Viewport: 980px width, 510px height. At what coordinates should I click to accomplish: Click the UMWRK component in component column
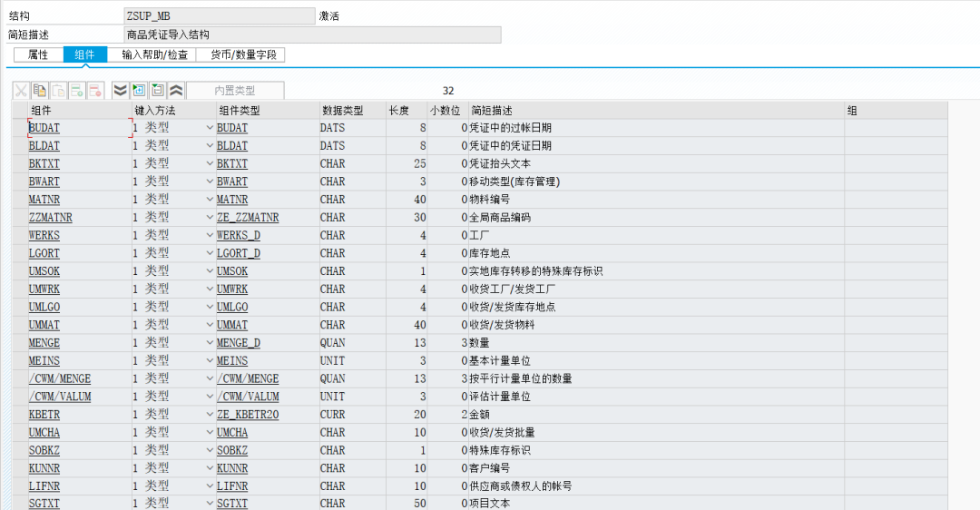[x=44, y=289]
